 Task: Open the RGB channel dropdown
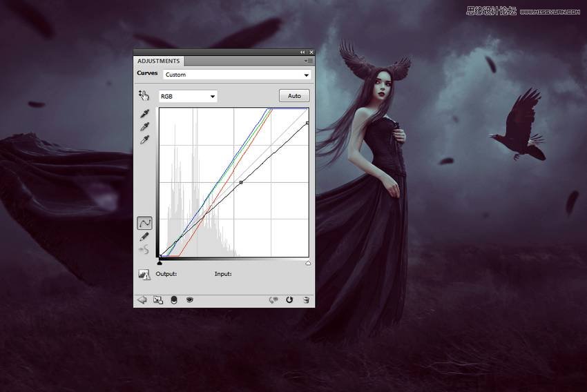point(188,97)
